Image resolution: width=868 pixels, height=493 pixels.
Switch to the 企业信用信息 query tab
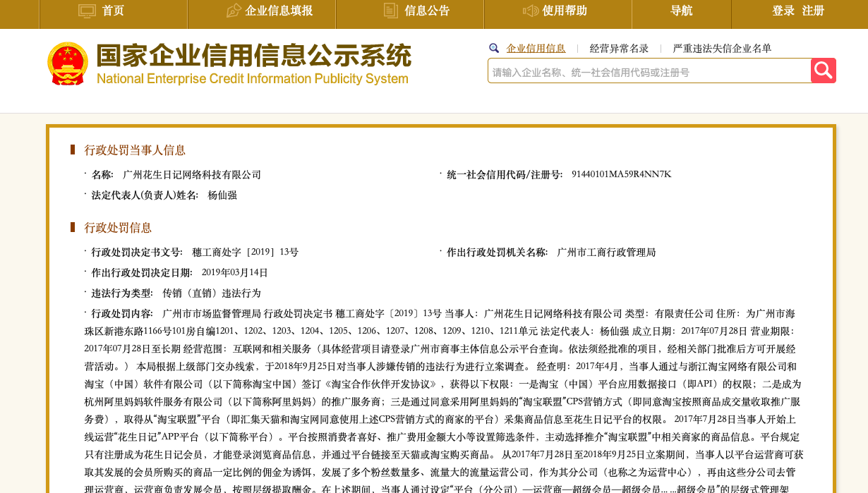[536, 48]
